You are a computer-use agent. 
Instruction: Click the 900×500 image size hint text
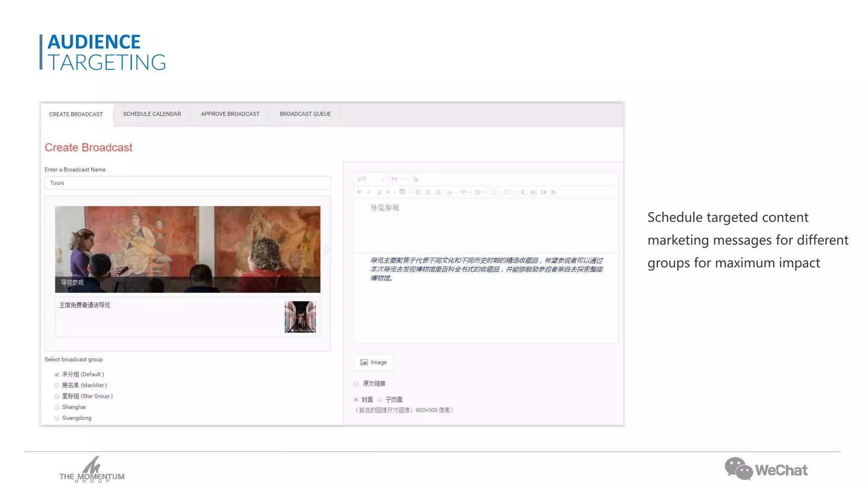[404, 410]
